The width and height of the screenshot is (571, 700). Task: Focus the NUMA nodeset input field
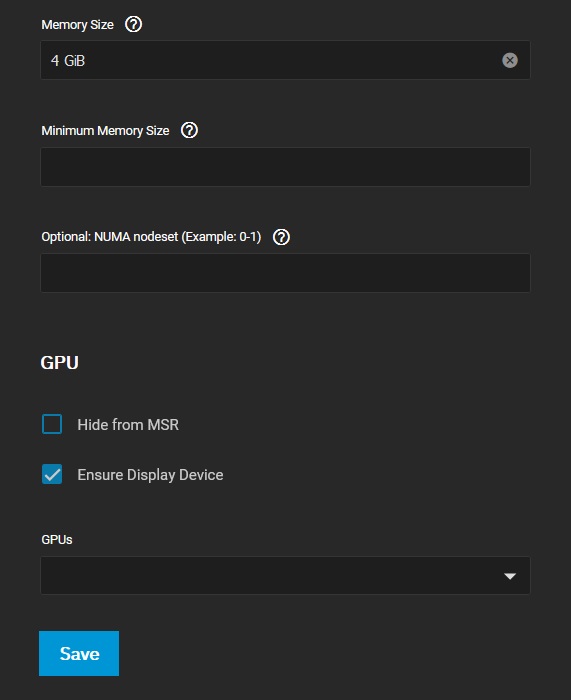[x=285, y=273]
